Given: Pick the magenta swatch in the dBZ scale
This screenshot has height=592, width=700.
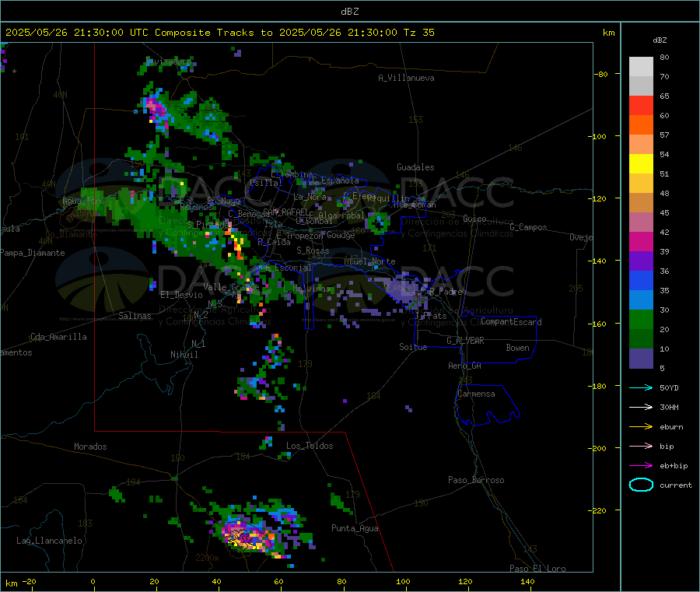Looking at the screenshot, I should tap(641, 241).
